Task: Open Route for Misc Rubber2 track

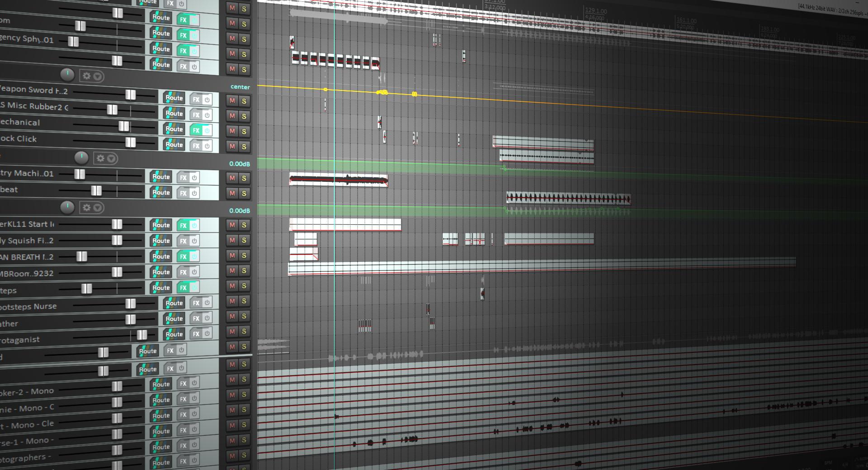Action: pos(174,113)
